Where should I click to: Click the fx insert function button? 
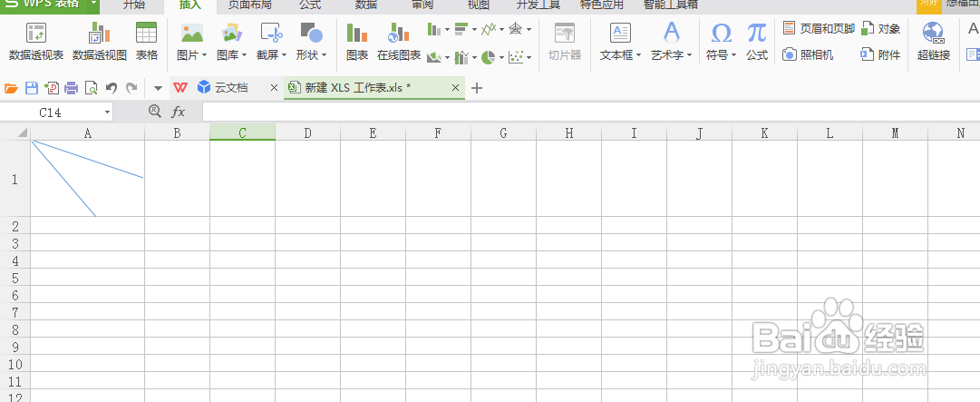click(x=178, y=112)
